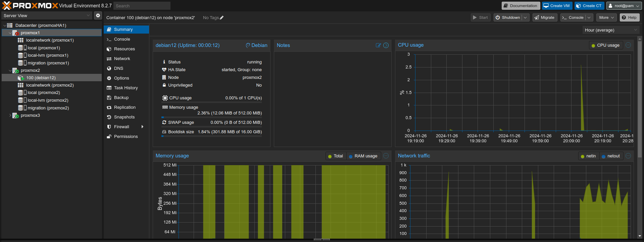The image size is (644, 242).
Task: Open the Permissions tab
Action: tap(126, 137)
